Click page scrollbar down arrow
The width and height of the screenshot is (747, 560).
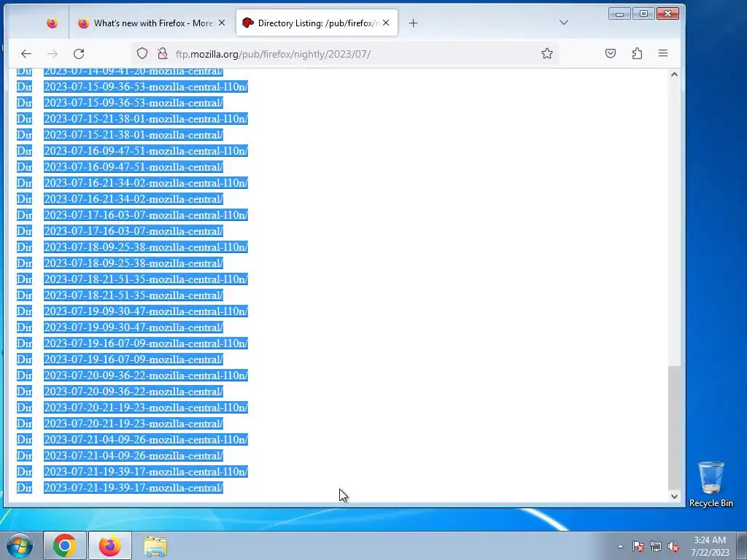(x=674, y=496)
